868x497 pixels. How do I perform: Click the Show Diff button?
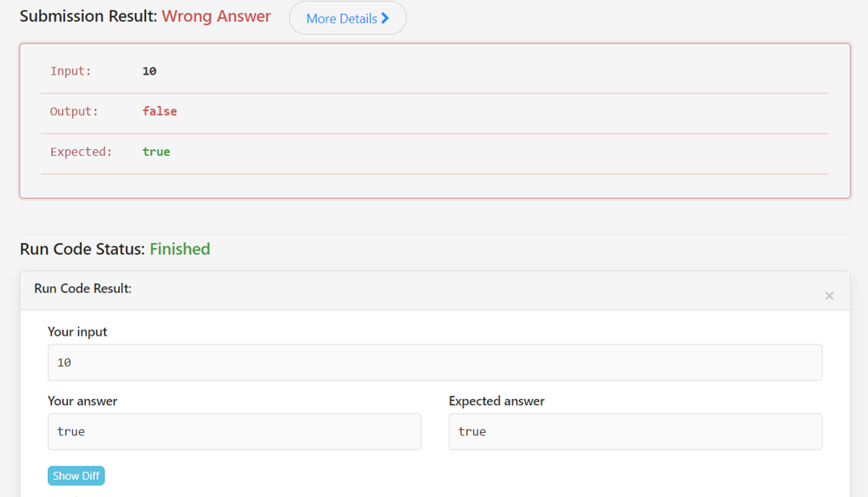[76, 475]
